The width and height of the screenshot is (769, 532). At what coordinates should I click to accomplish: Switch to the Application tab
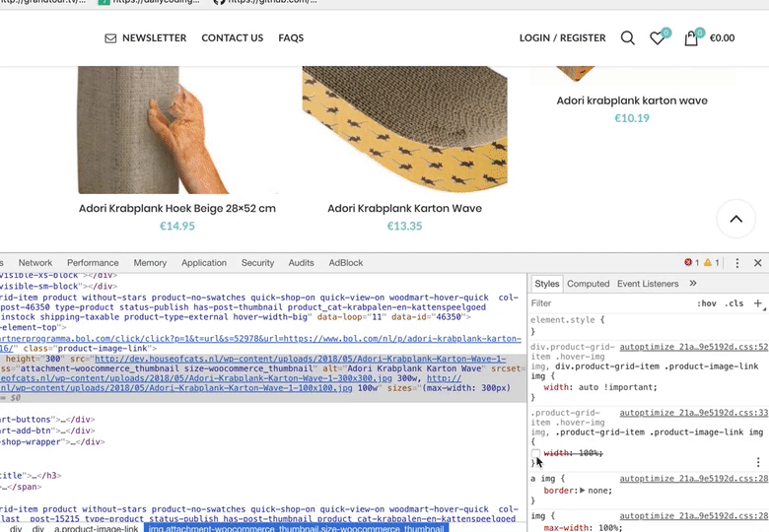[x=204, y=263]
